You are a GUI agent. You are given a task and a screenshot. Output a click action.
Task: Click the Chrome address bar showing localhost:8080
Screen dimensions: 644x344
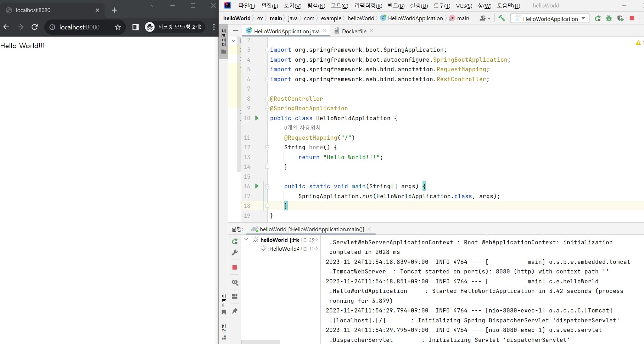pos(79,27)
